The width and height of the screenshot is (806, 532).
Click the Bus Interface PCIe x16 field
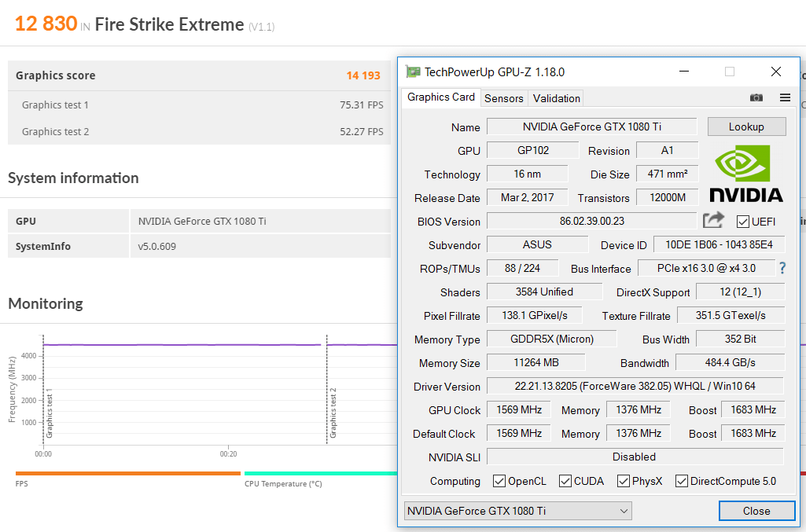pos(706,268)
